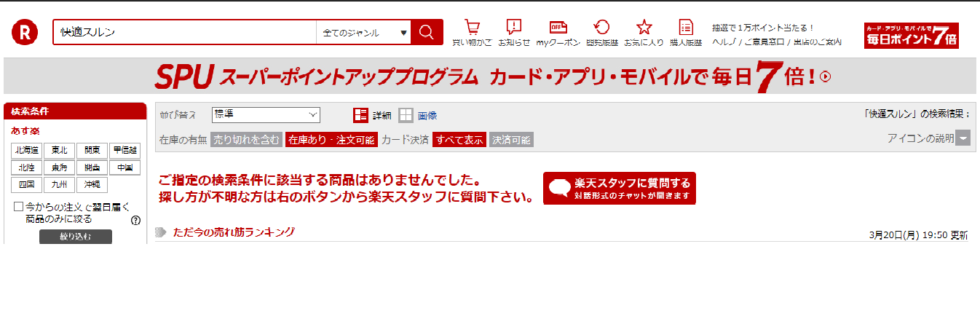Click 抽選で1万ポイント当たる link
This screenshot has width=980, height=335.
tap(763, 28)
